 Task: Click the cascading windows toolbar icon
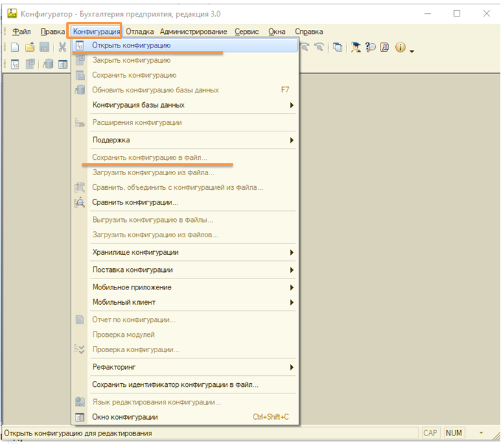[338, 47]
